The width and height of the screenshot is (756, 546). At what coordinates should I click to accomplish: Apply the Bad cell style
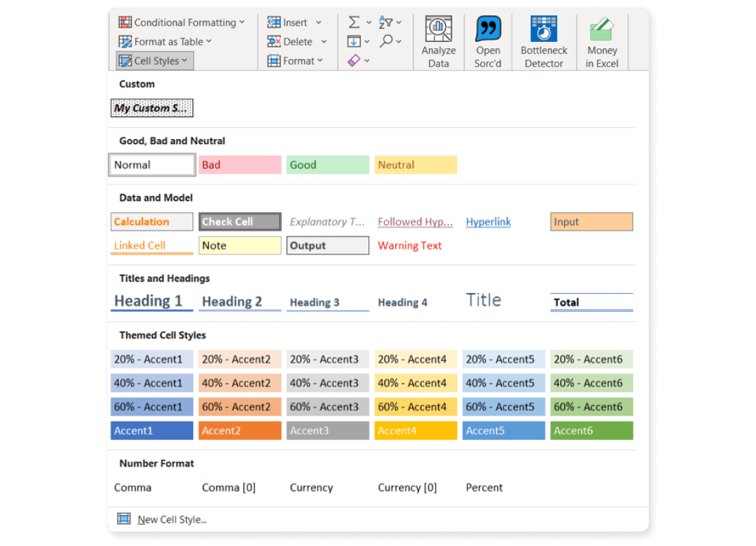coord(240,165)
